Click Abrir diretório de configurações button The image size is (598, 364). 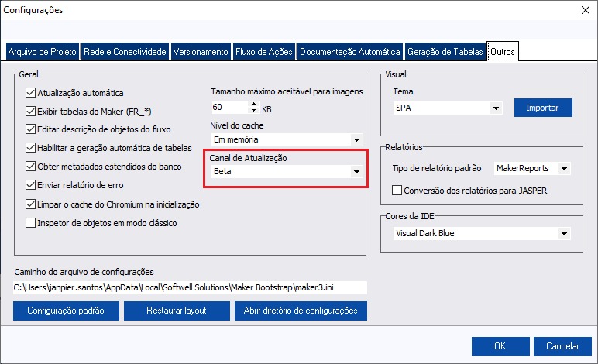(301, 311)
